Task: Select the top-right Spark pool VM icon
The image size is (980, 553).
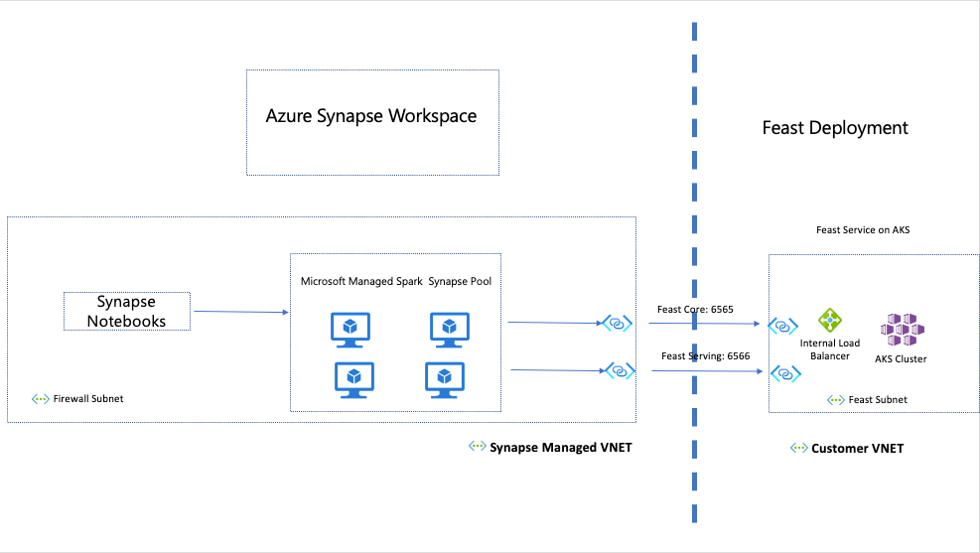Action: 450,330
